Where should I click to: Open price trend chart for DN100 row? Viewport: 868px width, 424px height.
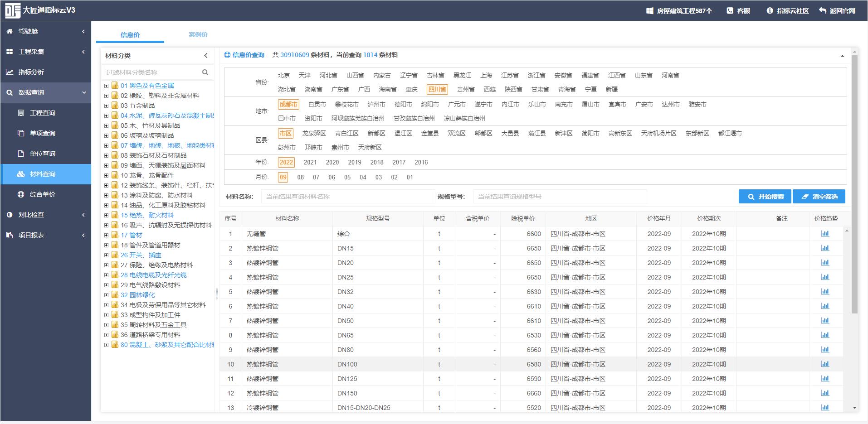pos(824,364)
